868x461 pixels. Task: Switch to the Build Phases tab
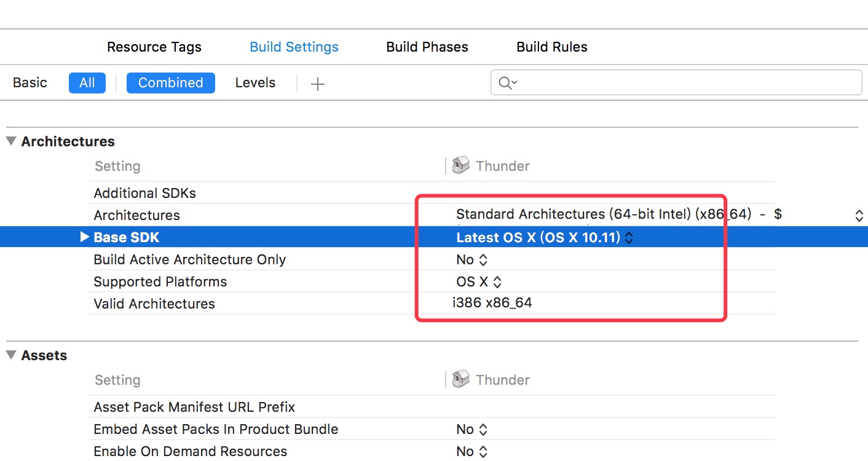tap(427, 47)
